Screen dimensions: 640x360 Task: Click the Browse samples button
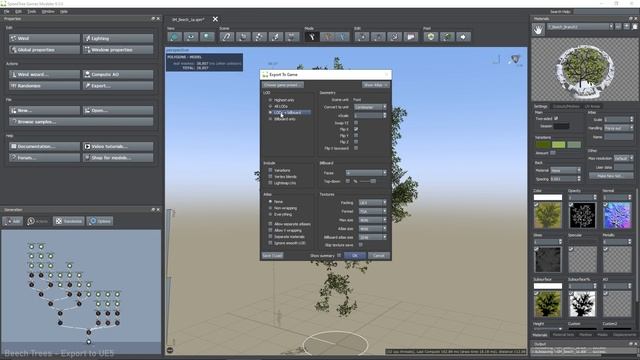pyautogui.click(x=81, y=122)
